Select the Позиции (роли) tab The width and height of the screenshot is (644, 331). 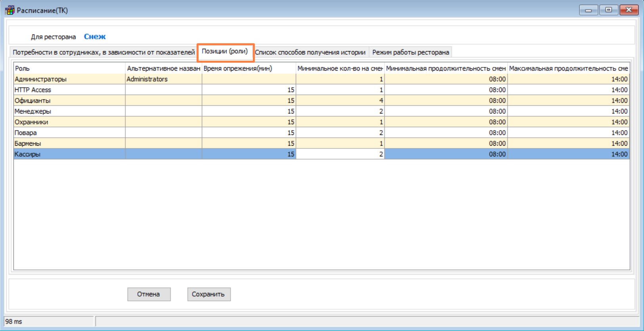tap(225, 51)
